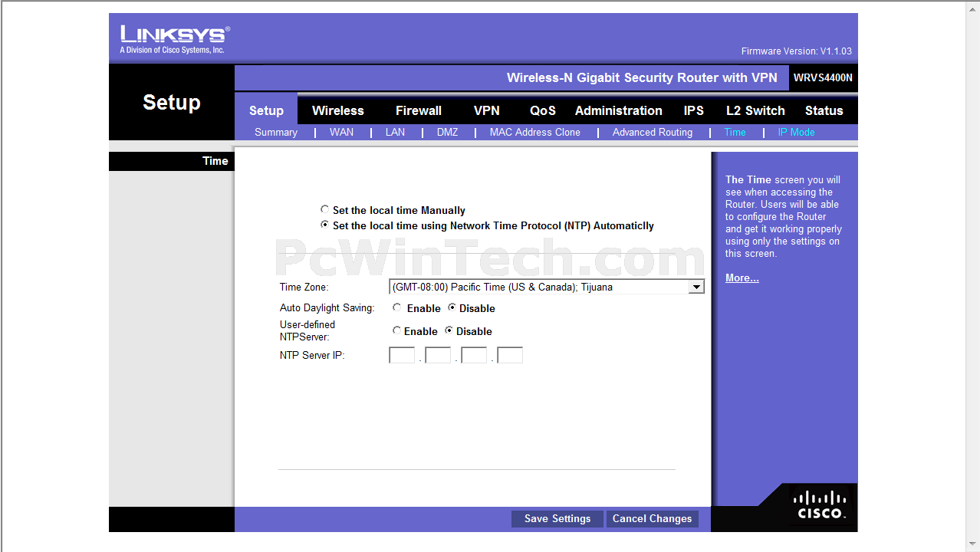Click the Cancel Changes button

[653, 519]
